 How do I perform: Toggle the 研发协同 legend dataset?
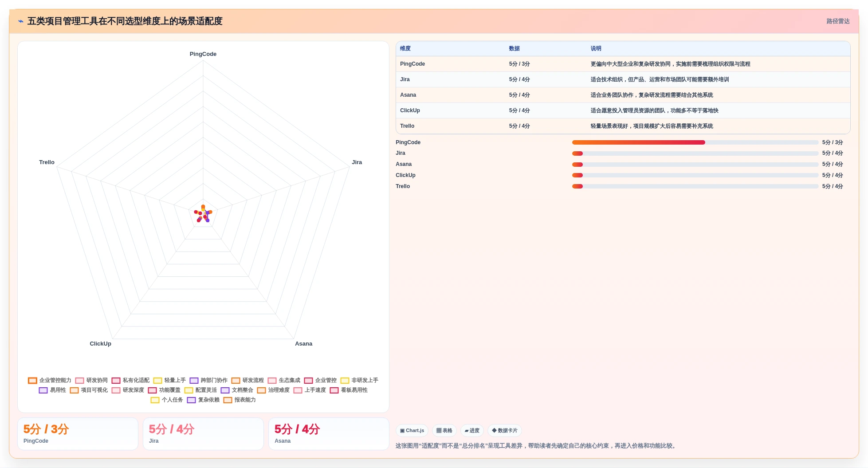pos(91,381)
